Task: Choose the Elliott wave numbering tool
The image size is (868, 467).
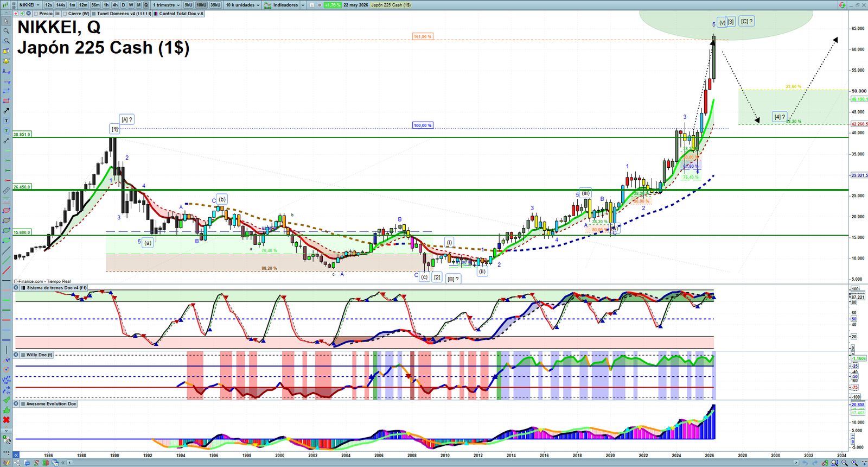Action: pos(7,380)
